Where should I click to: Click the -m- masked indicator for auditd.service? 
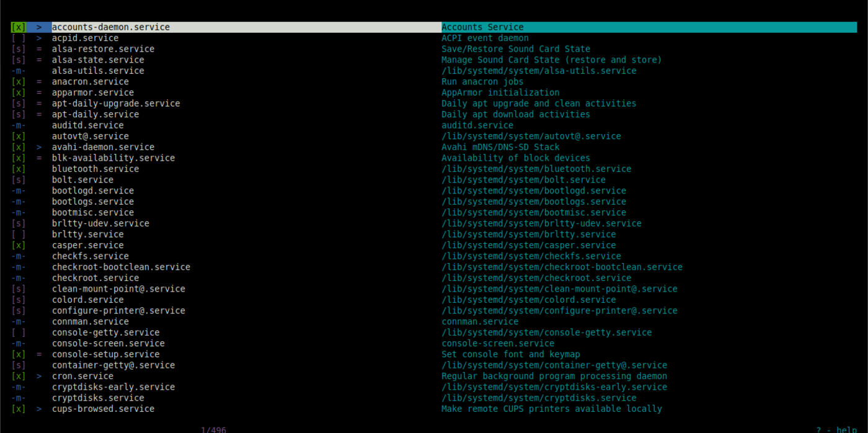click(x=19, y=125)
